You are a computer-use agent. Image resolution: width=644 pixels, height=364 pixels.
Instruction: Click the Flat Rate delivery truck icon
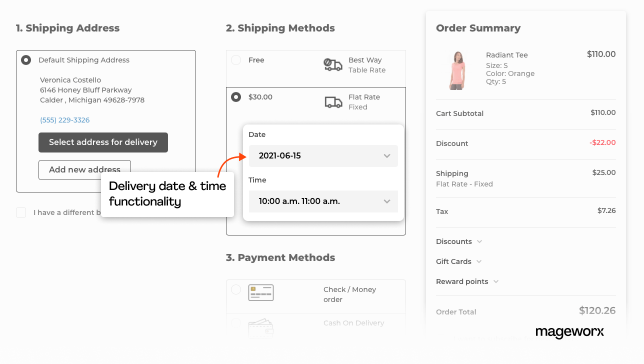pyautogui.click(x=333, y=101)
